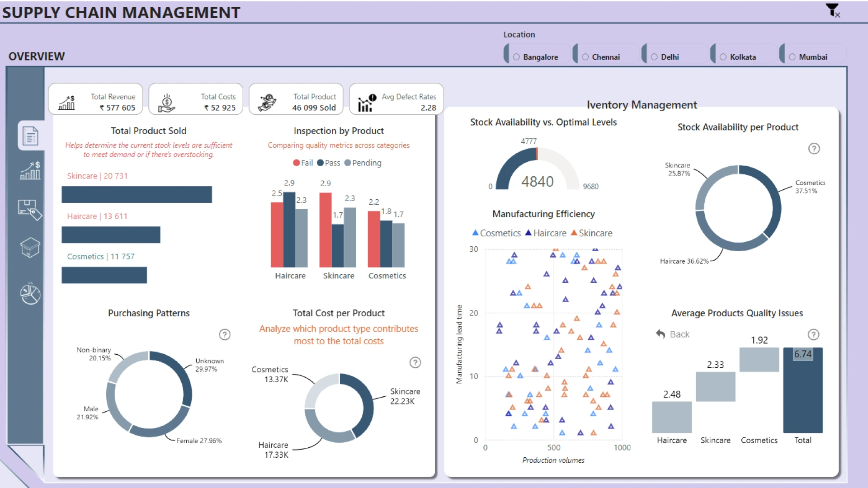Image resolution: width=868 pixels, height=488 pixels.
Task: Click the Non-binary 20.15% donut label
Action: [x=94, y=354]
